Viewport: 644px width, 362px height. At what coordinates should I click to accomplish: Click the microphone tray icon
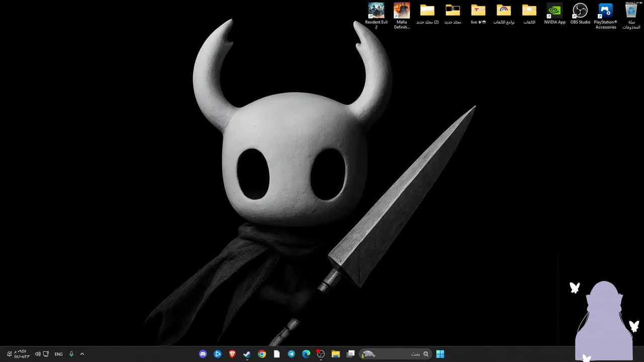[x=71, y=354]
